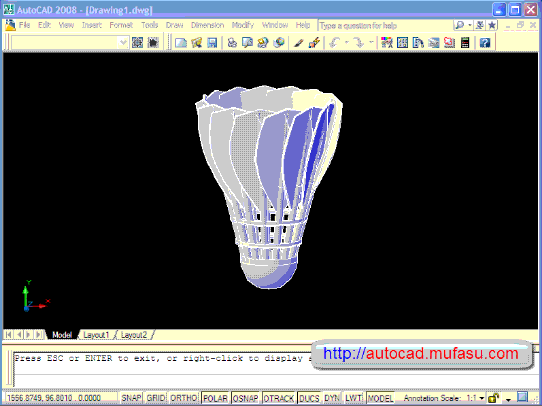Switch to the Layout2 tab

tap(134, 335)
